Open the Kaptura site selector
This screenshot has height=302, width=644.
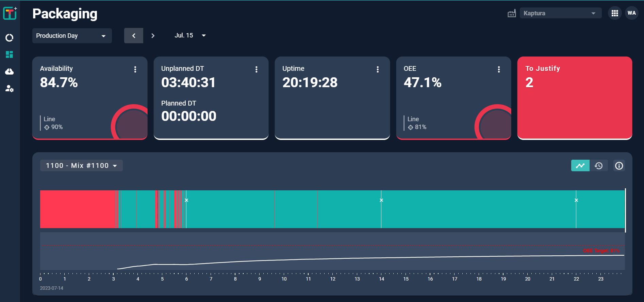click(561, 13)
